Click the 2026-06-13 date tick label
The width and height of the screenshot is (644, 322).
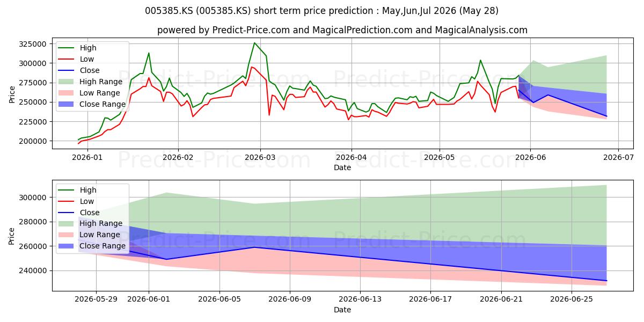[x=360, y=300]
